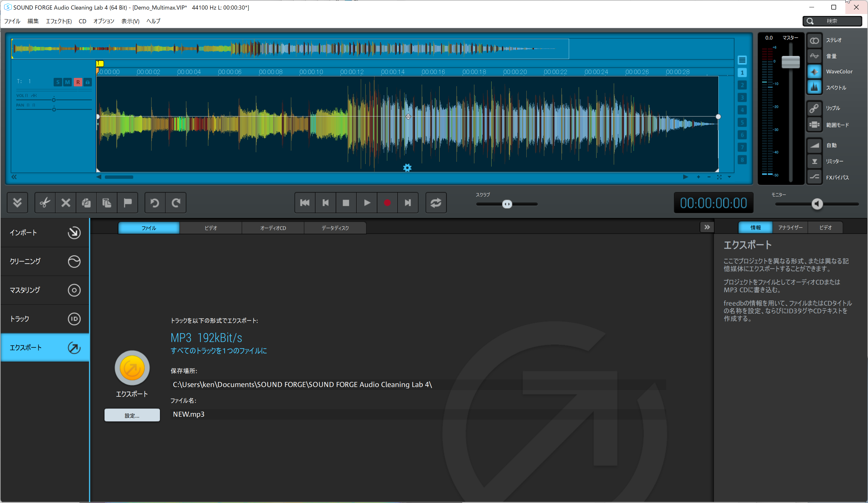This screenshot has width=868, height=503.
Task: Open the File menu
Action: (x=12, y=21)
